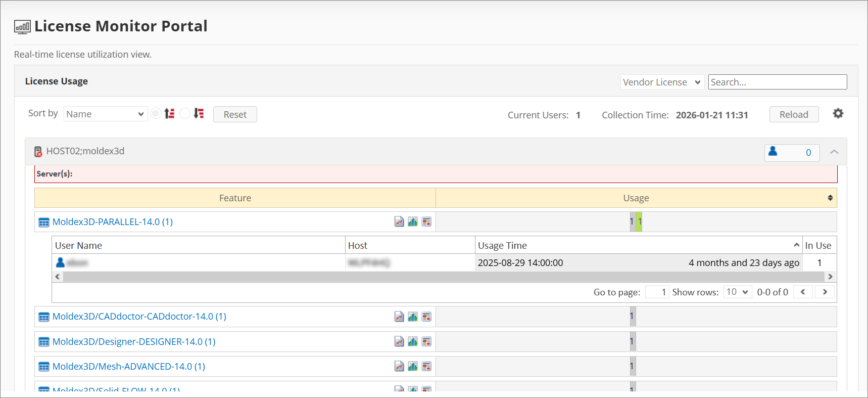Click the Host column header

point(410,245)
